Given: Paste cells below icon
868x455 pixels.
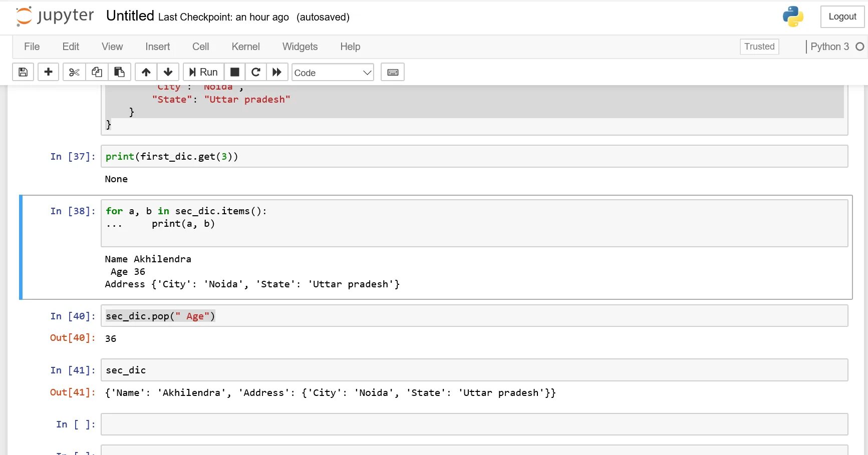Looking at the screenshot, I should click(119, 72).
